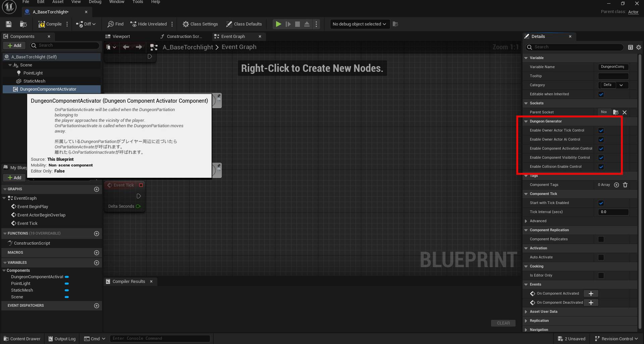The height and width of the screenshot is (344, 644).
Task: Select StaticMesh component in tree
Action: pos(34,81)
